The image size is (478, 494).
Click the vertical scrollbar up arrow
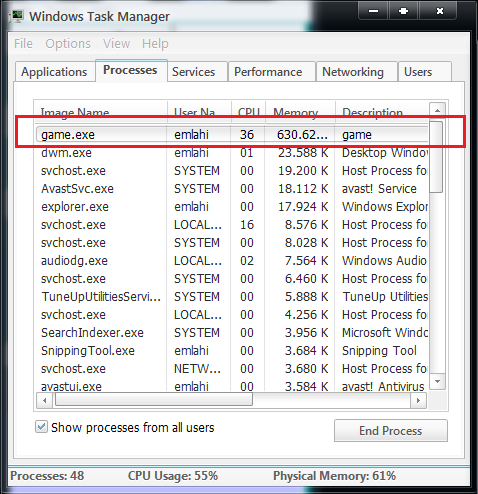(x=437, y=110)
